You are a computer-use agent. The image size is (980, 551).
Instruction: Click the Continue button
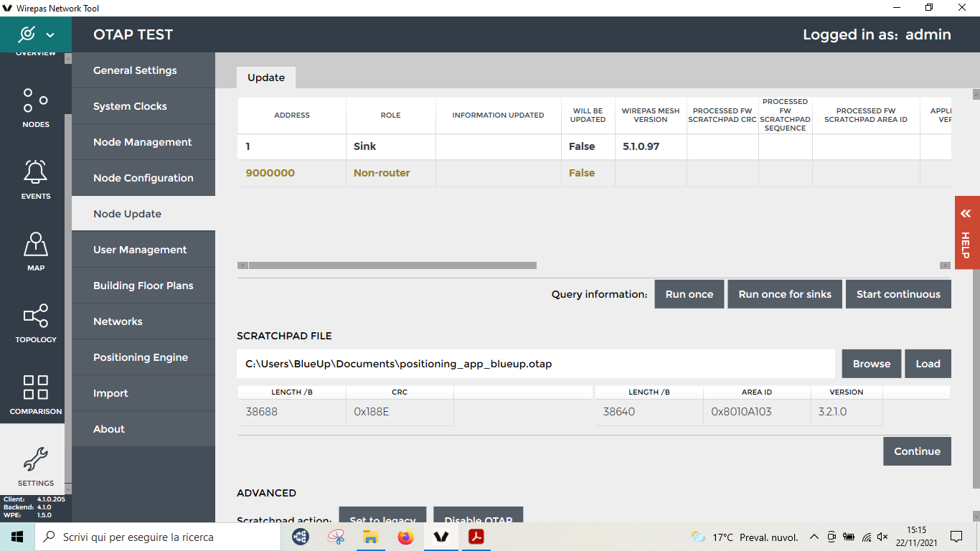pyautogui.click(x=916, y=451)
